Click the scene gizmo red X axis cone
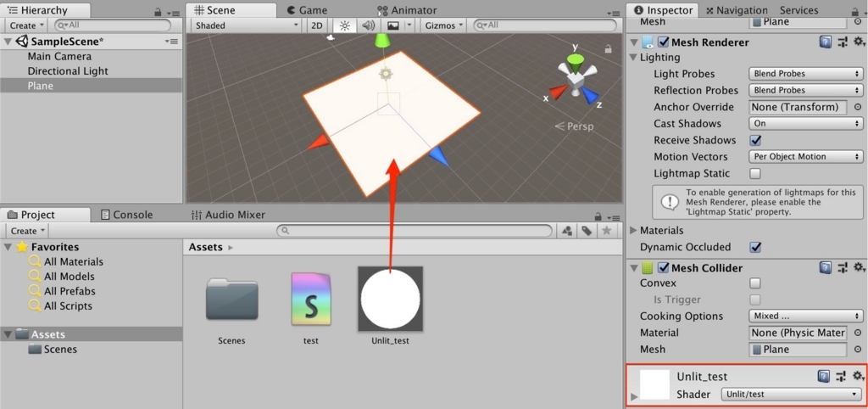This screenshot has height=409, width=868. [x=558, y=92]
